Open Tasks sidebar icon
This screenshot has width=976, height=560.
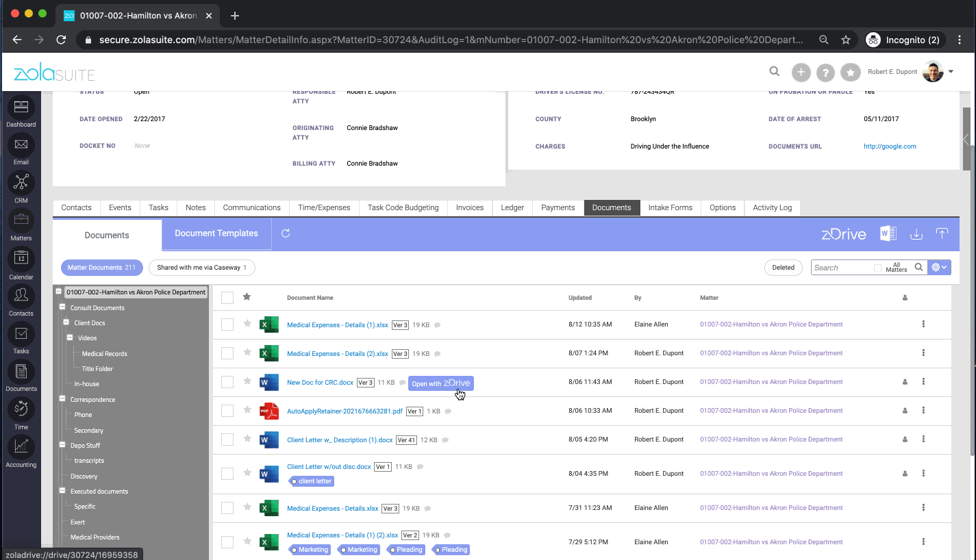coord(21,334)
